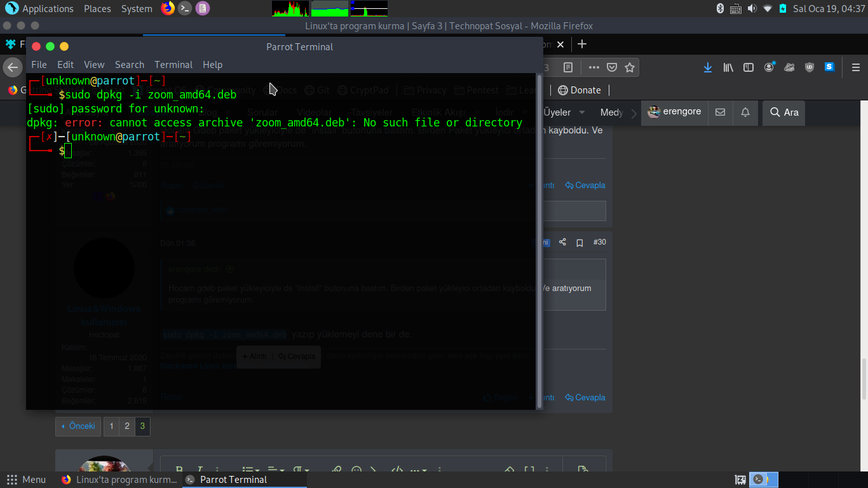Bookmark post #30 on the forum
This screenshot has height=488, width=868.
point(580,243)
